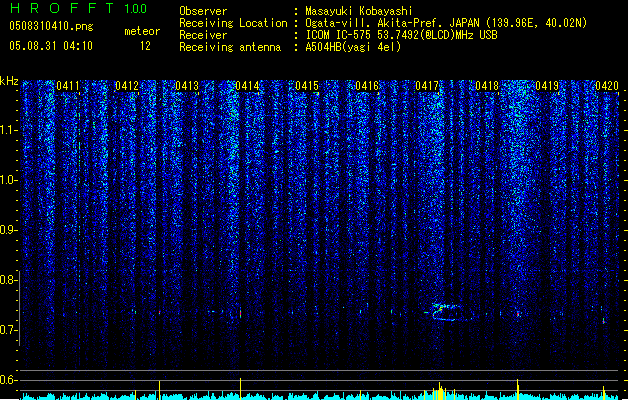Click the 0.9 kHz axis tick label
This screenshot has width=629, height=400.
(8, 230)
